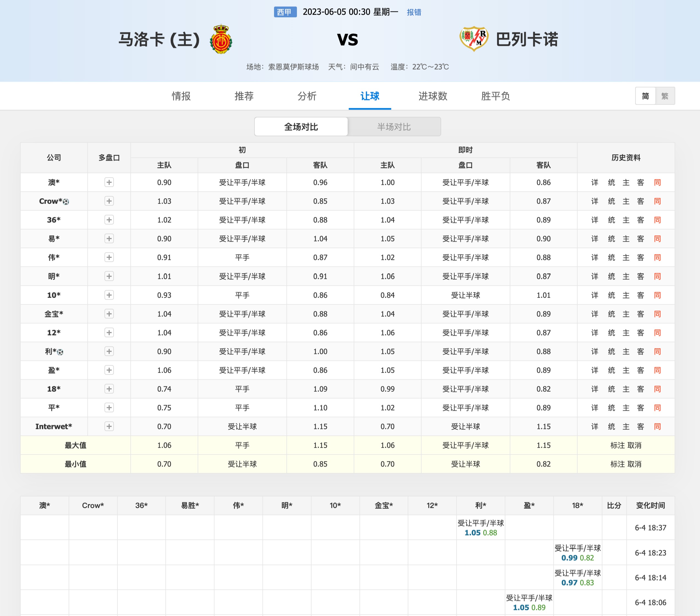This screenshot has height=616, width=700.
Task: Click the 马洛卡 (主) team name
Action: pos(159,39)
